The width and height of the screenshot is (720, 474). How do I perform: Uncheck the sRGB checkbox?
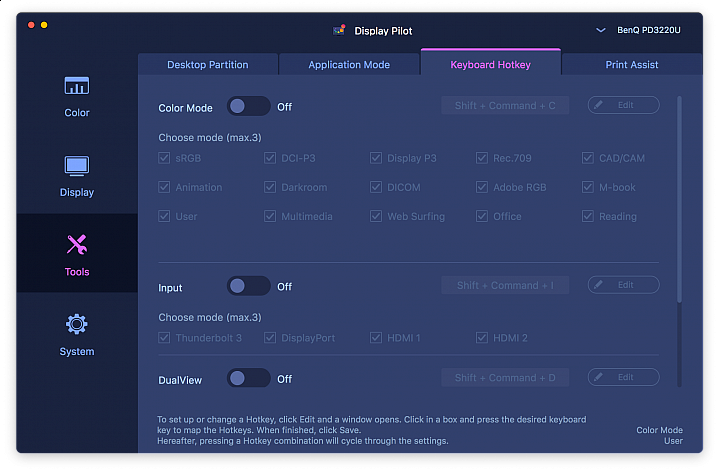[164, 158]
